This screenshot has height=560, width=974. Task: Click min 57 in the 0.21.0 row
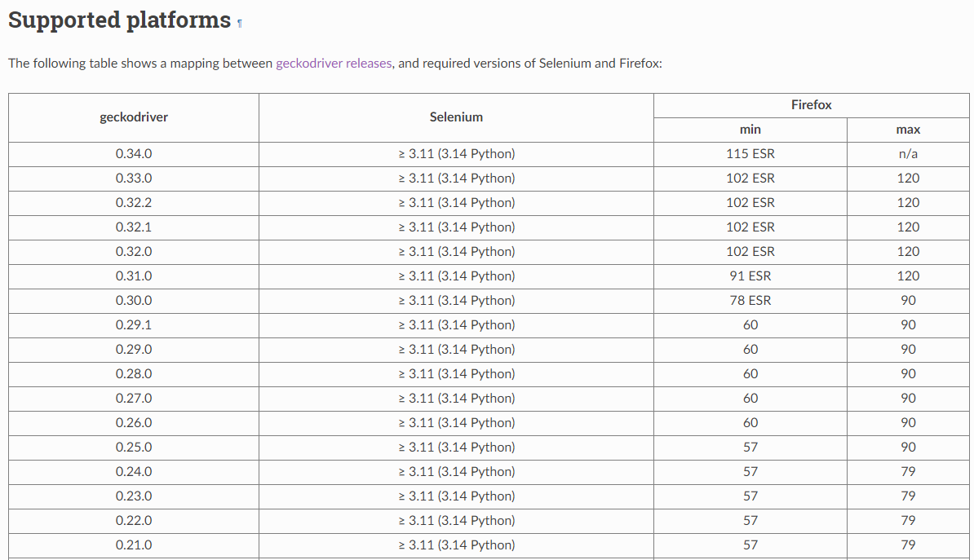point(750,545)
